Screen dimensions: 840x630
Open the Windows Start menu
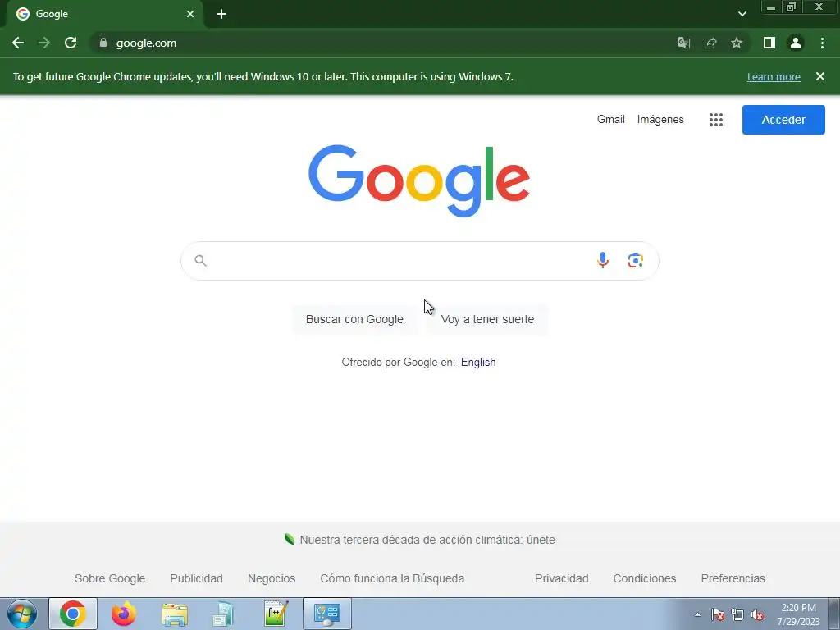[22, 614]
